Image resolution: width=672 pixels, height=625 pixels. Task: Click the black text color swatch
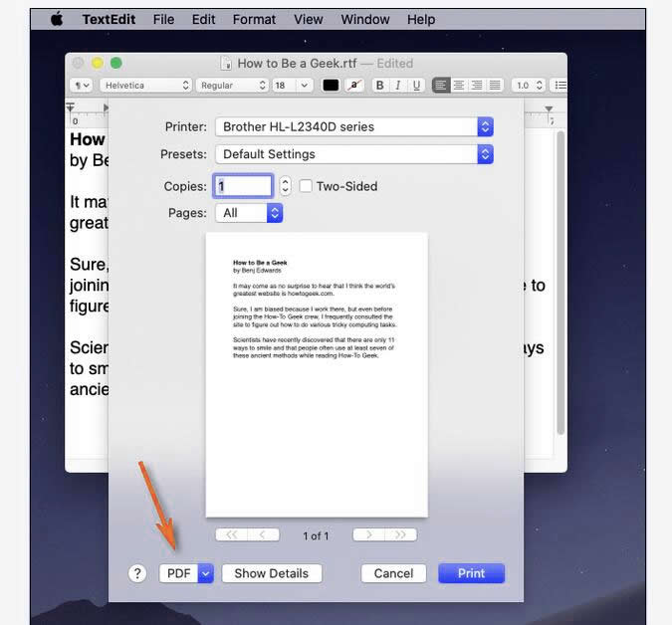[331, 86]
